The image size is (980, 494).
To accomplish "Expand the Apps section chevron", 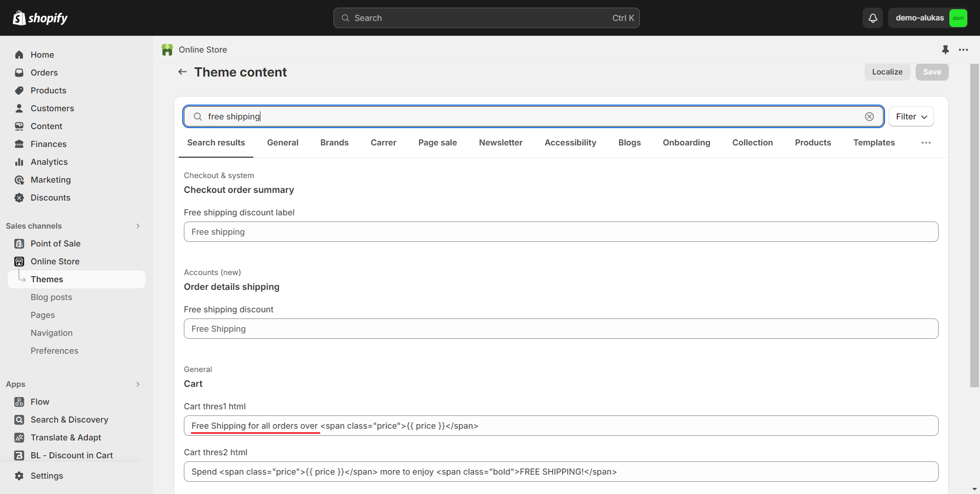I will [x=138, y=384].
